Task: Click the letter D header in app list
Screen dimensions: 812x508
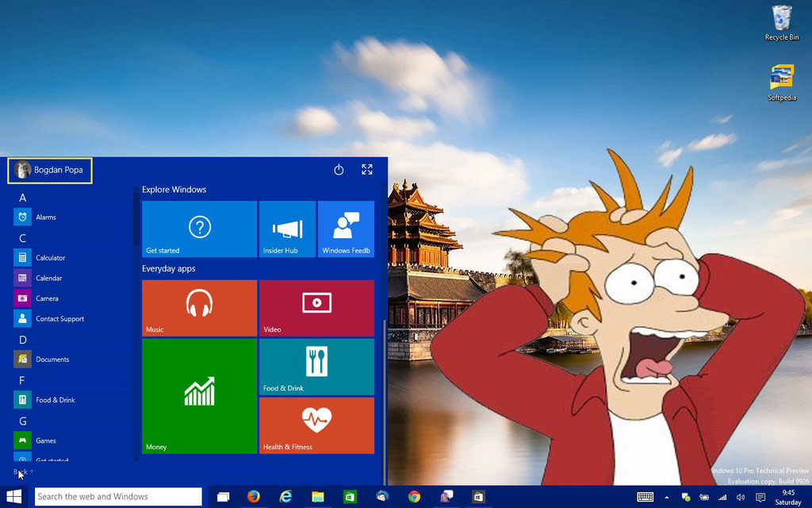Action: (x=22, y=340)
